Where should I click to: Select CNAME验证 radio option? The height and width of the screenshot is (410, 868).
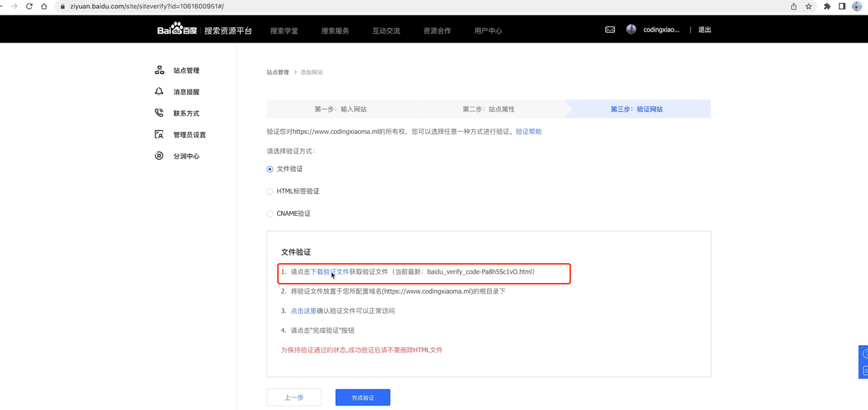[270, 214]
